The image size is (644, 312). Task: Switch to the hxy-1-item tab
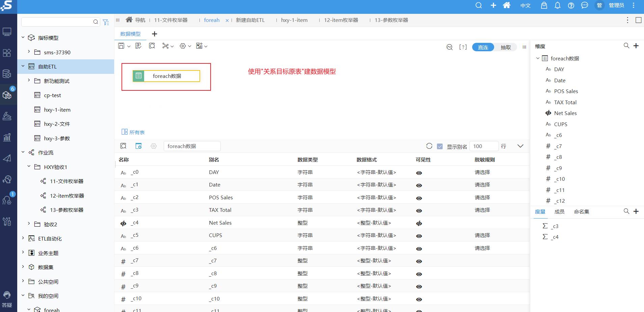[x=294, y=20]
